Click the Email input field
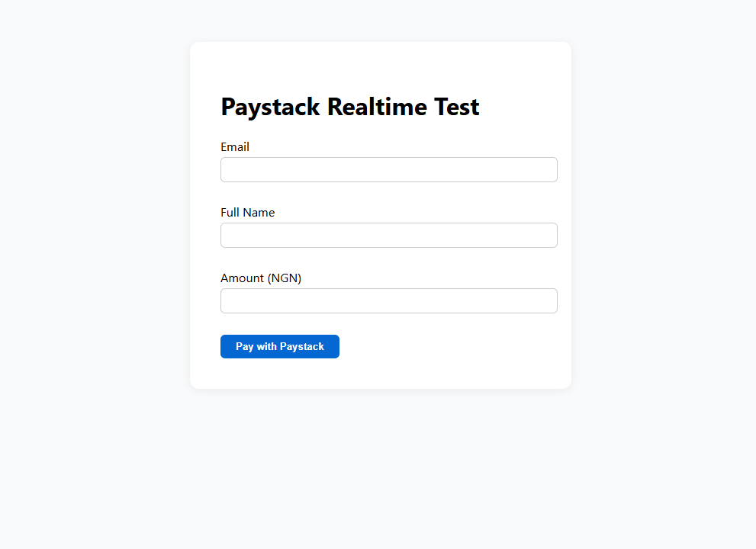This screenshot has height=549, width=756. [388, 169]
